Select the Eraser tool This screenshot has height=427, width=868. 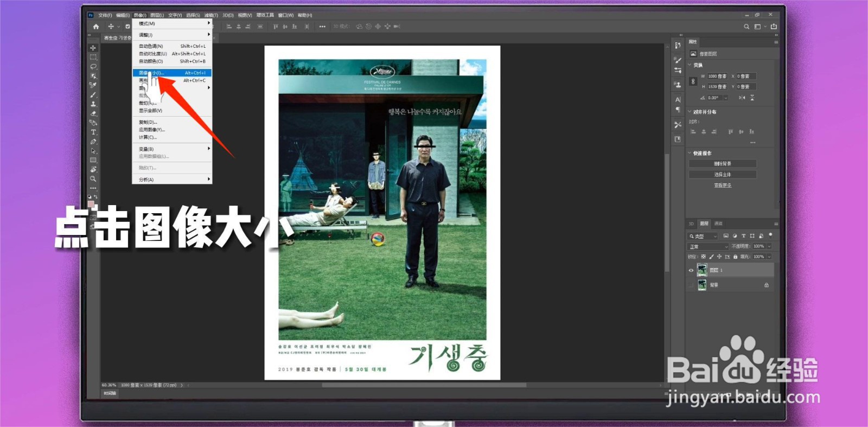tap(93, 113)
